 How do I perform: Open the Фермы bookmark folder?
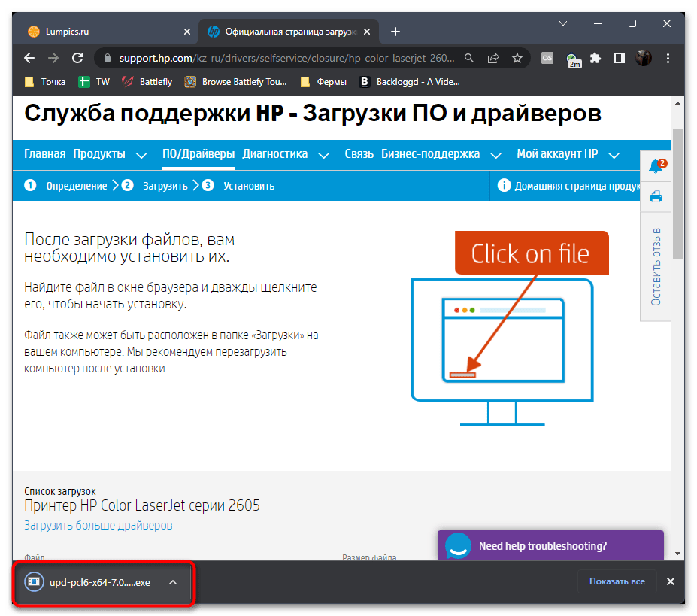323,82
